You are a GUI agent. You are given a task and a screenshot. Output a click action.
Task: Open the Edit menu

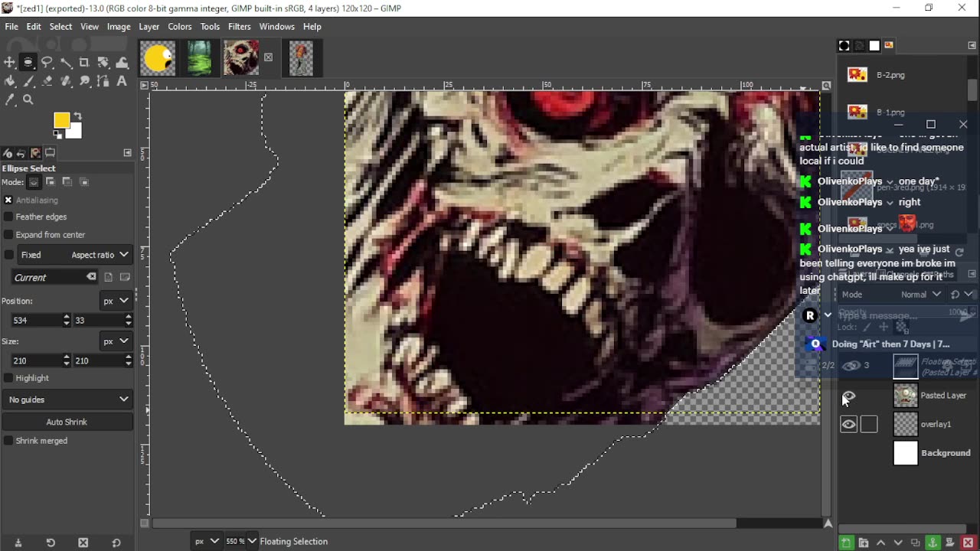tap(34, 27)
